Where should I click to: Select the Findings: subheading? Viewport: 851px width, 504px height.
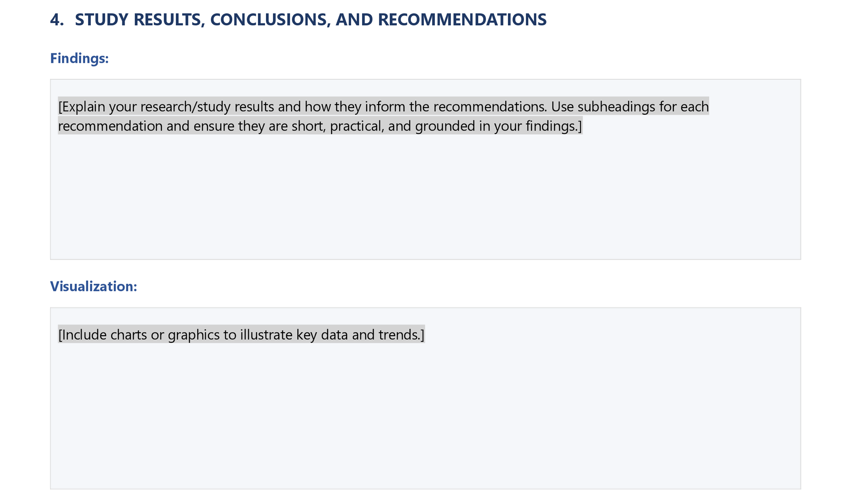[79, 58]
